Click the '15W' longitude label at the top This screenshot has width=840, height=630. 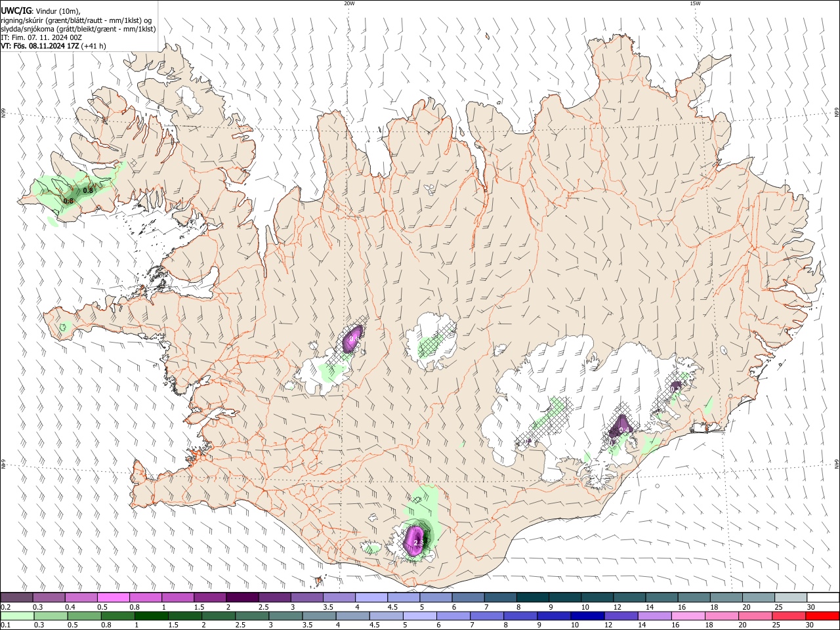click(694, 3)
